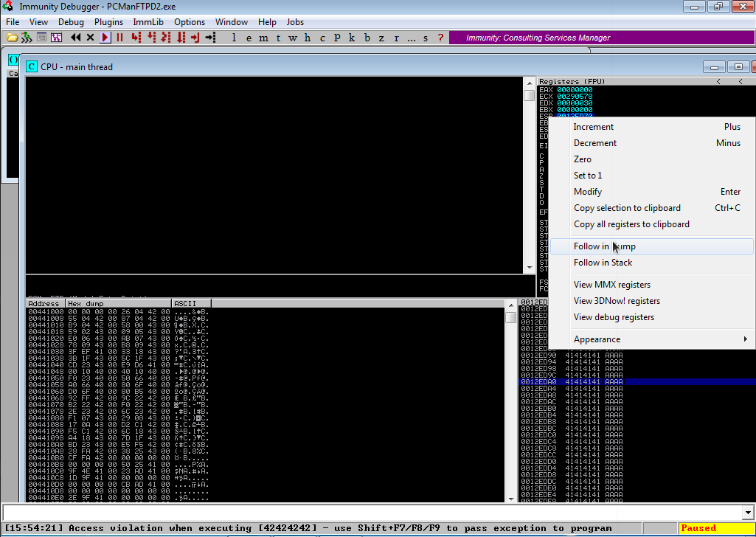Click the Open file folder icon
This screenshot has width=756, height=537.
click(12, 38)
